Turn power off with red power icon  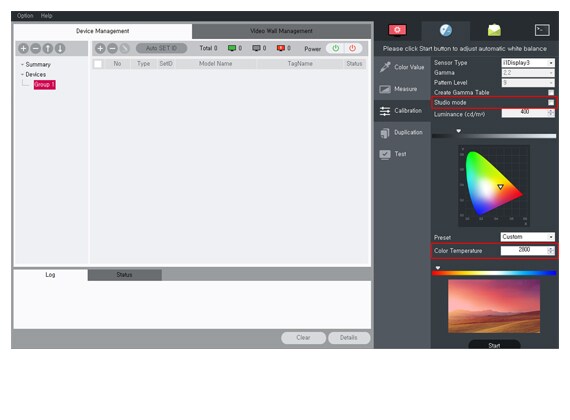tap(353, 48)
